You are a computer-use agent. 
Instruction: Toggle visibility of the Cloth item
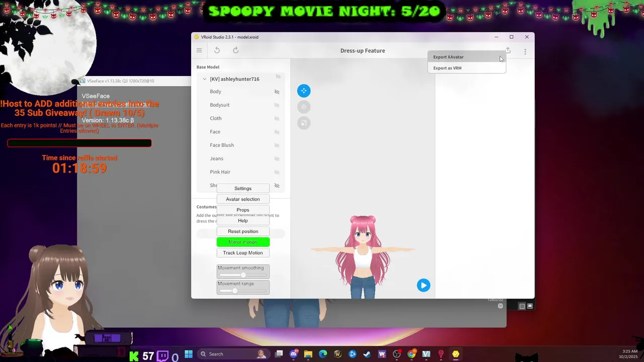[x=277, y=118]
